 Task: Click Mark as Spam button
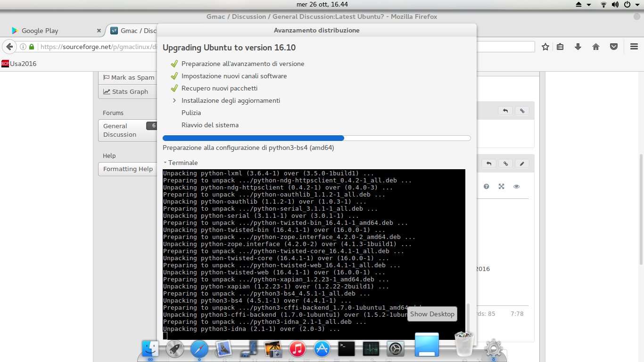click(x=128, y=77)
